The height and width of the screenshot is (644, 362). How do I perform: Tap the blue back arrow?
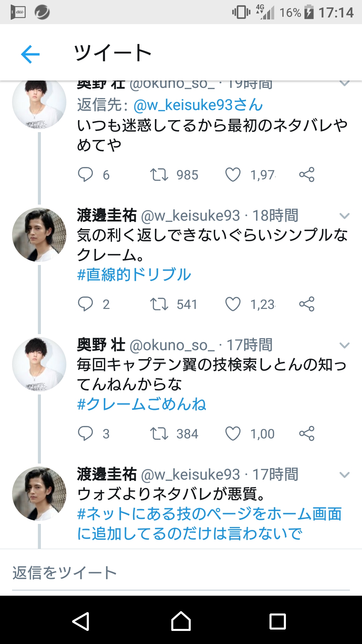(30, 54)
